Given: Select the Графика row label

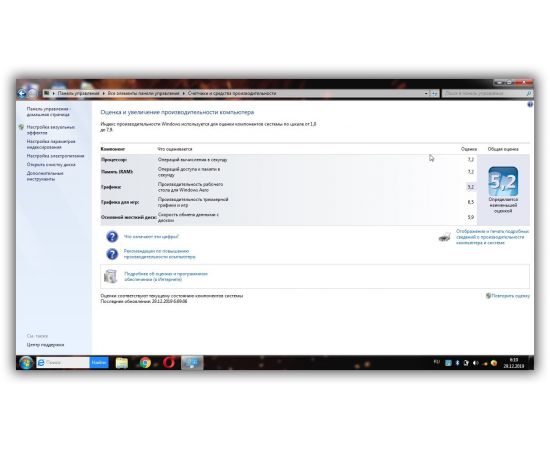Looking at the screenshot, I should [x=111, y=187].
